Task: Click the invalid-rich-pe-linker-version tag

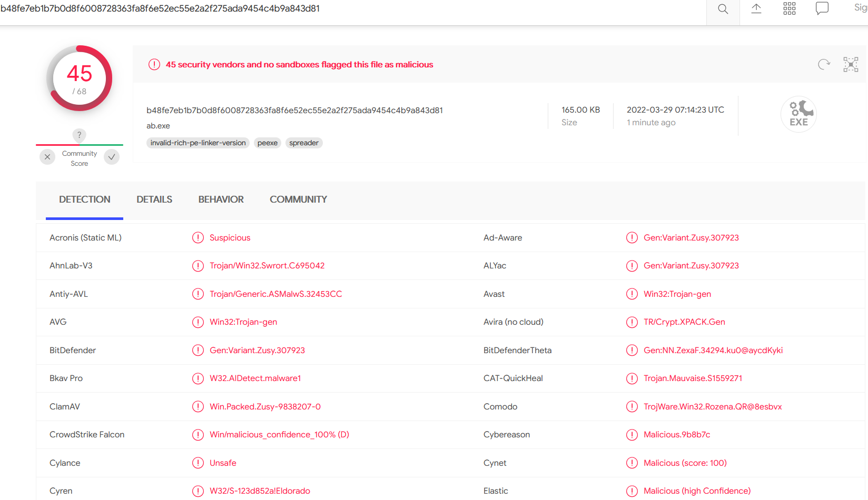Action: click(x=198, y=143)
